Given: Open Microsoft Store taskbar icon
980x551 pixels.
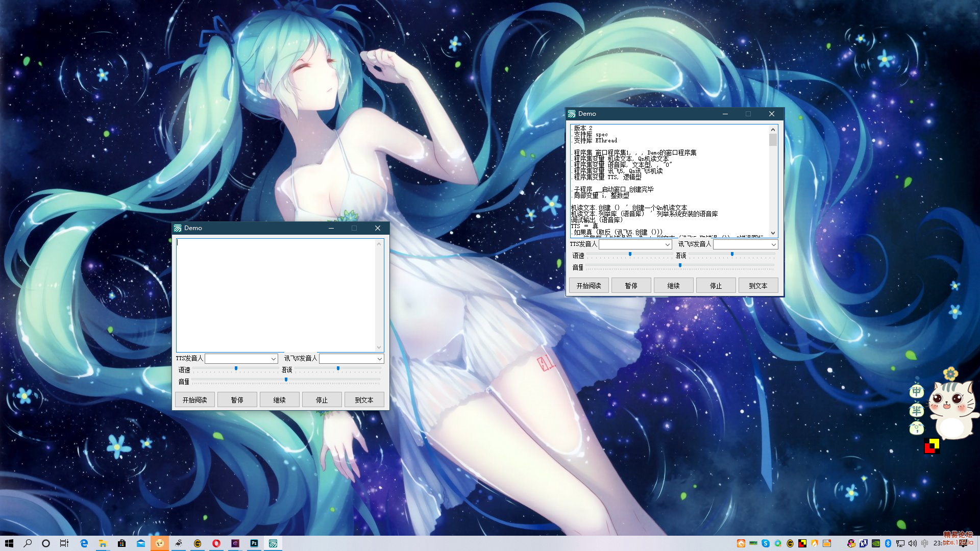Looking at the screenshot, I should pos(121,543).
